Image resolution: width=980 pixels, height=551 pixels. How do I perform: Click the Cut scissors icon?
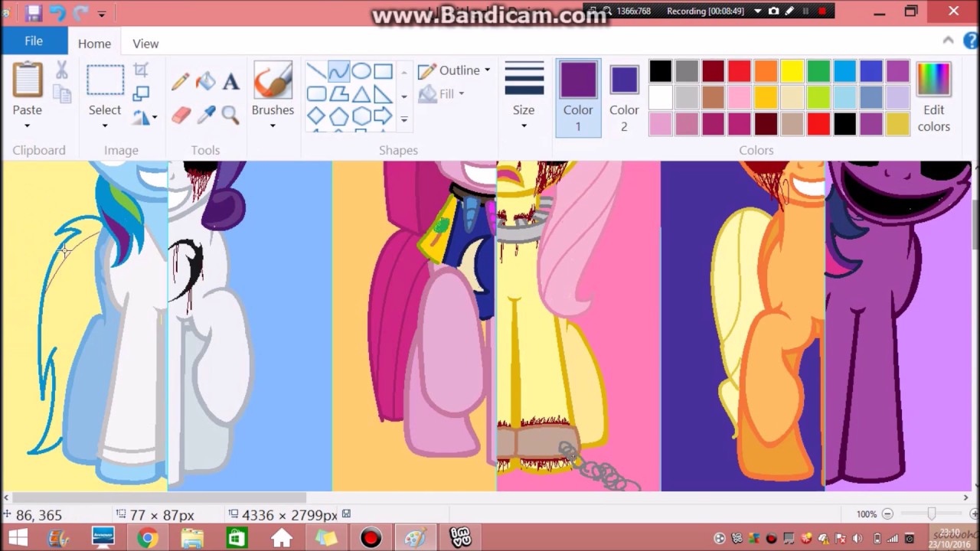[62, 70]
